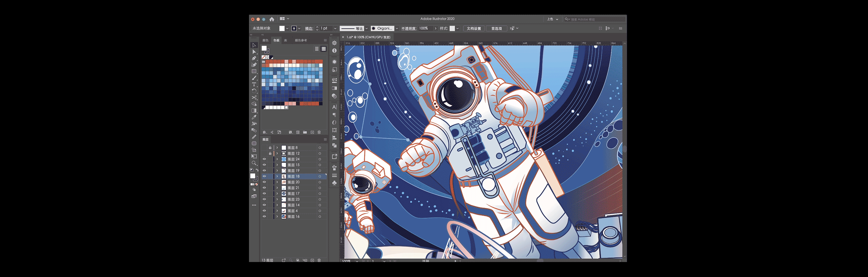Switch to the 色板 tab

tap(276, 40)
